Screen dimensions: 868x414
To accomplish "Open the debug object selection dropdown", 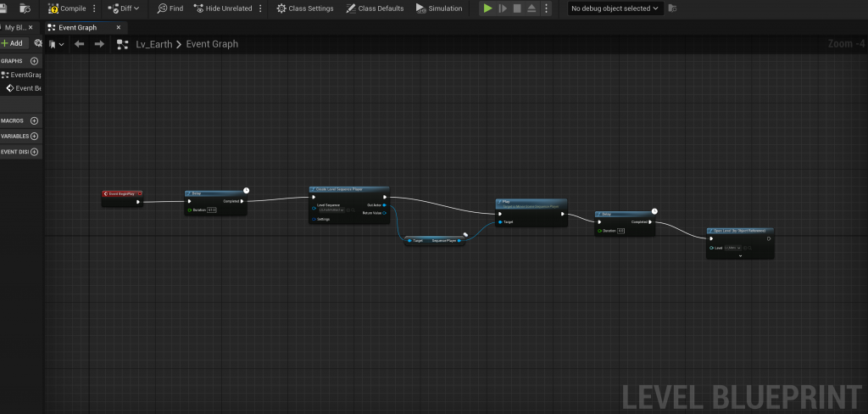I will point(615,8).
